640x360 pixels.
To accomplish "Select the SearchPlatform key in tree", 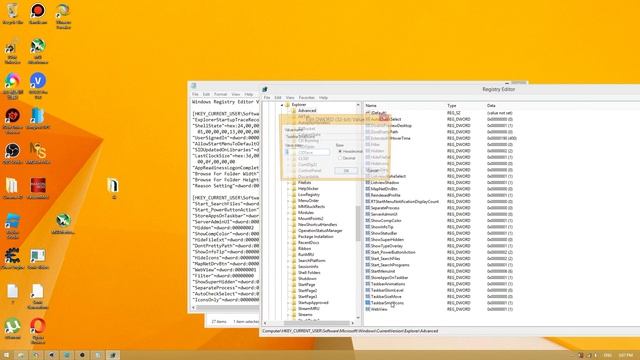I will 311,260.
